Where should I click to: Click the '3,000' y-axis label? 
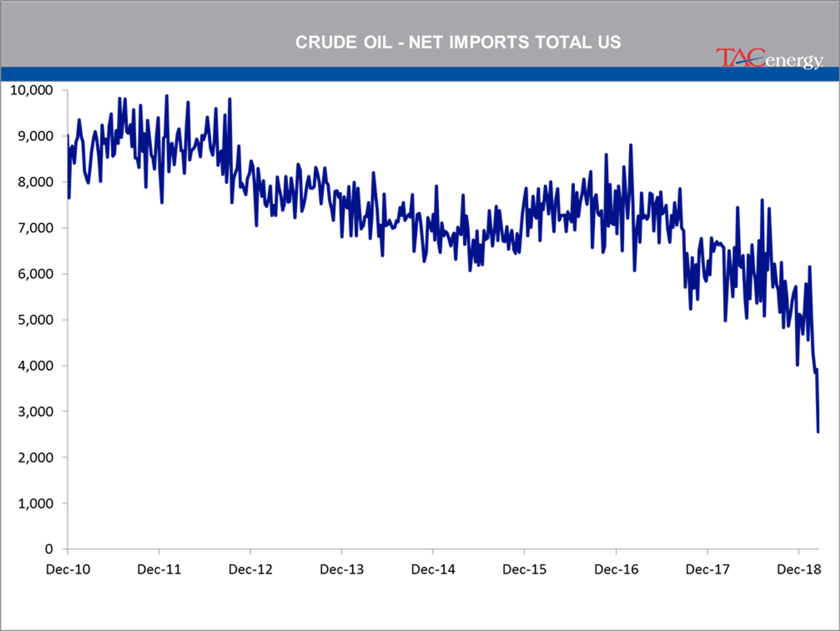(x=35, y=412)
